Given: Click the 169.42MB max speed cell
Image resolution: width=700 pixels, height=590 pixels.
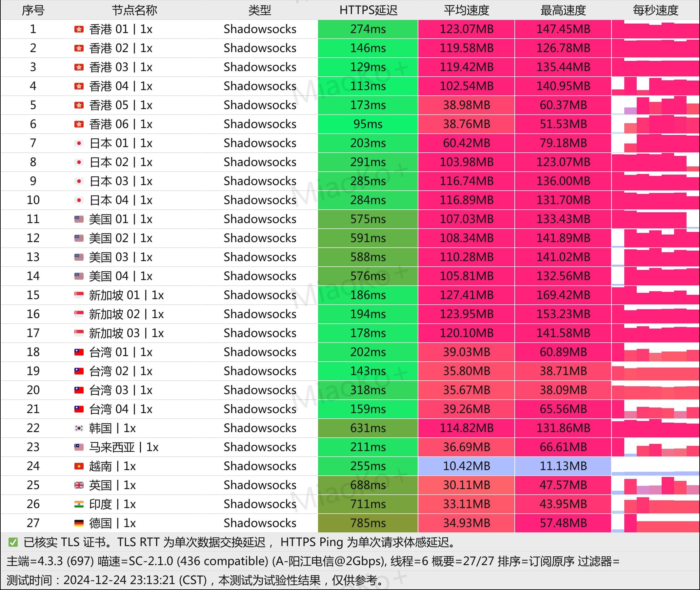Looking at the screenshot, I should pyautogui.click(x=563, y=295).
